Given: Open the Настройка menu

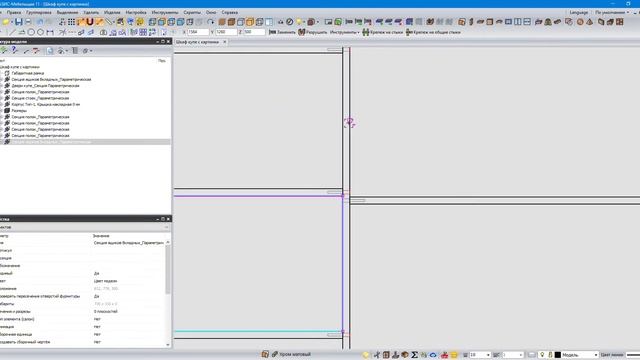Looking at the screenshot, I should point(136,13).
